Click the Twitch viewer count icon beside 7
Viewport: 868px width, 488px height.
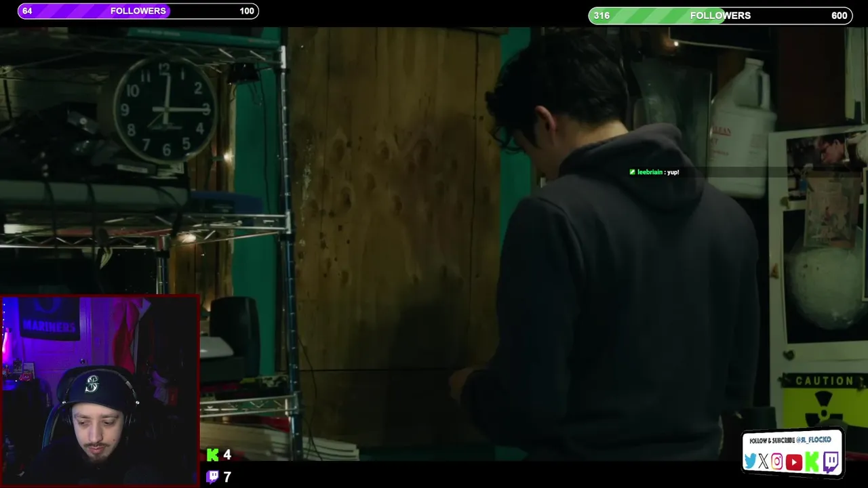(213, 477)
